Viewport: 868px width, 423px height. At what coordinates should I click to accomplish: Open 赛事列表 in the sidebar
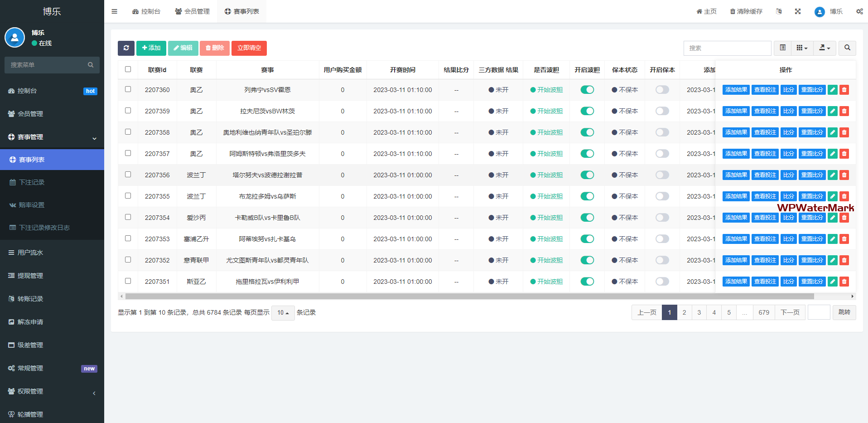(x=52, y=160)
